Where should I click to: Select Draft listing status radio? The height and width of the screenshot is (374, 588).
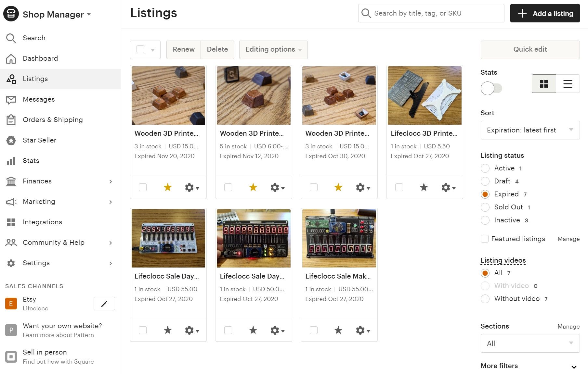[x=485, y=181]
